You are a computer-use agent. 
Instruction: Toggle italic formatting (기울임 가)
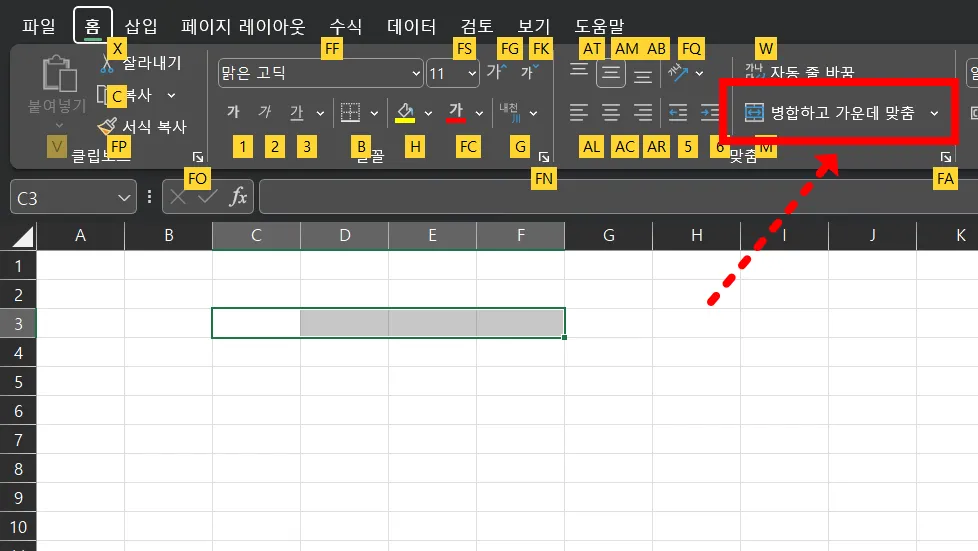tap(265, 112)
